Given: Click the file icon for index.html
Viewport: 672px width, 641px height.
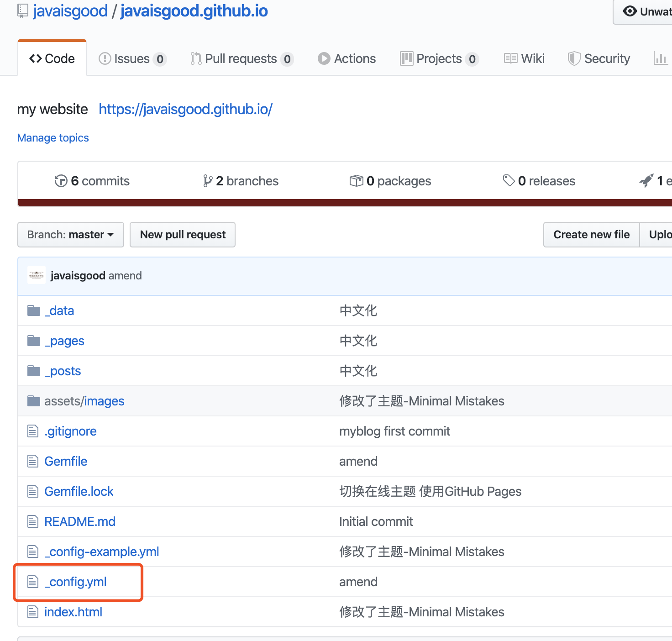Looking at the screenshot, I should [x=33, y=612].
